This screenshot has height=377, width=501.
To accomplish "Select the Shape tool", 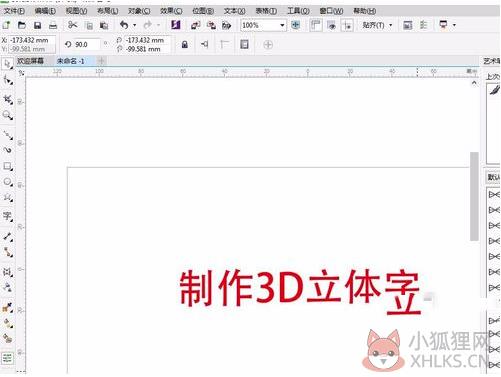I will tap(7, 81).
